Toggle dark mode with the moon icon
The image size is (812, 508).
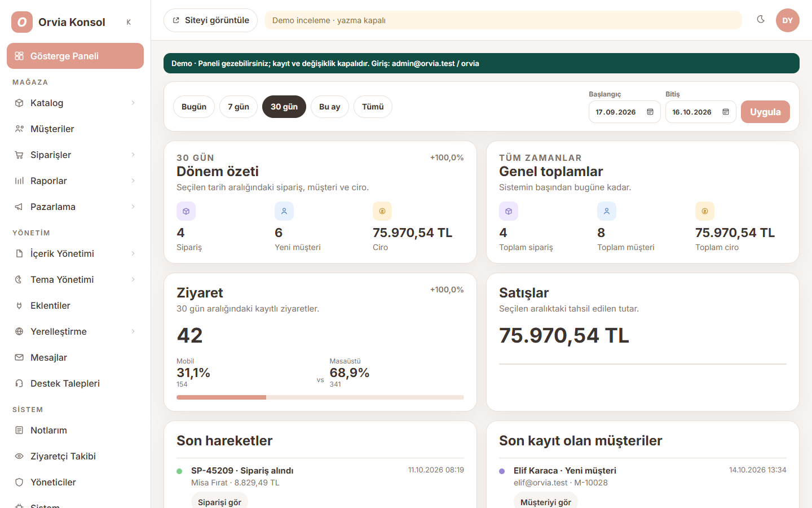[x=761, y=20]
